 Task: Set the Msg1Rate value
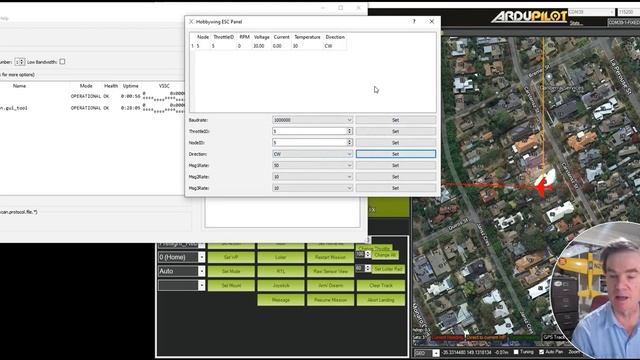[395, 165]
